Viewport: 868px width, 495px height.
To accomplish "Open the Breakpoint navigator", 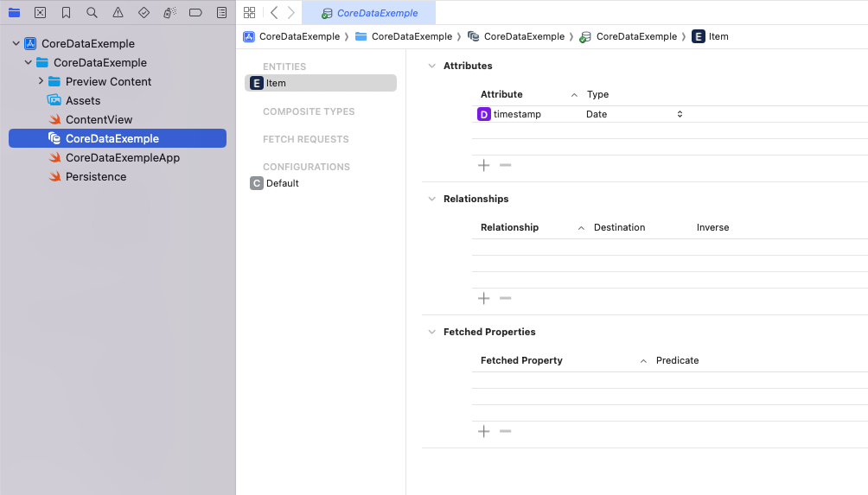I will tap(195, 12).
